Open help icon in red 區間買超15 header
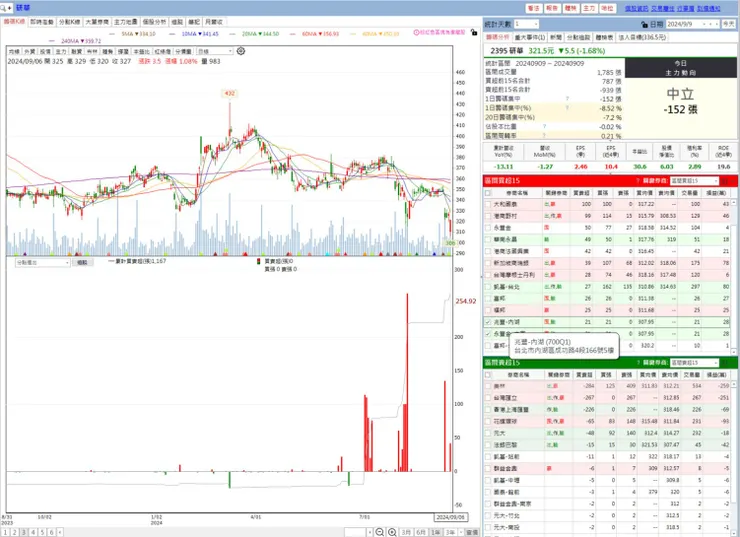 tap(638, 181)
